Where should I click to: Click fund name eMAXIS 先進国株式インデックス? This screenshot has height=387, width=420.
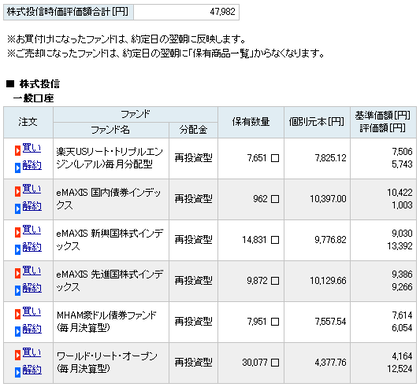pos(110,281)
